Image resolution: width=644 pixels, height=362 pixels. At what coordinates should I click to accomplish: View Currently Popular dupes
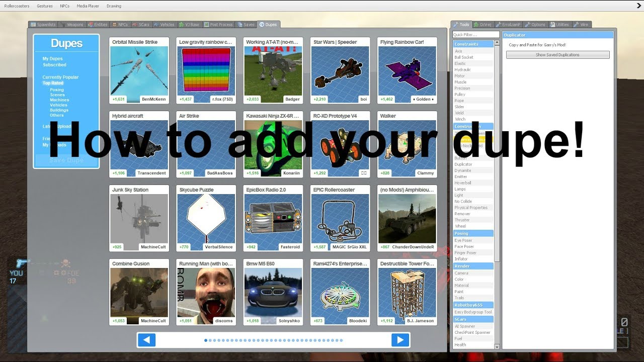pyautogui.click(x=60, y=77)
